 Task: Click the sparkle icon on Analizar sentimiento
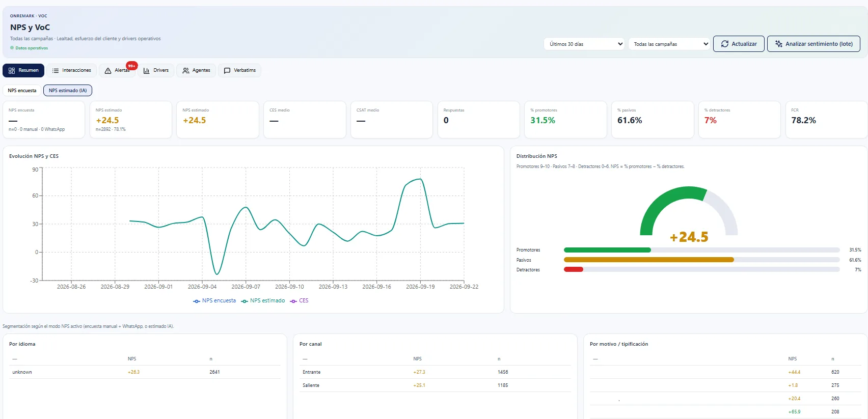coord(779,44)
